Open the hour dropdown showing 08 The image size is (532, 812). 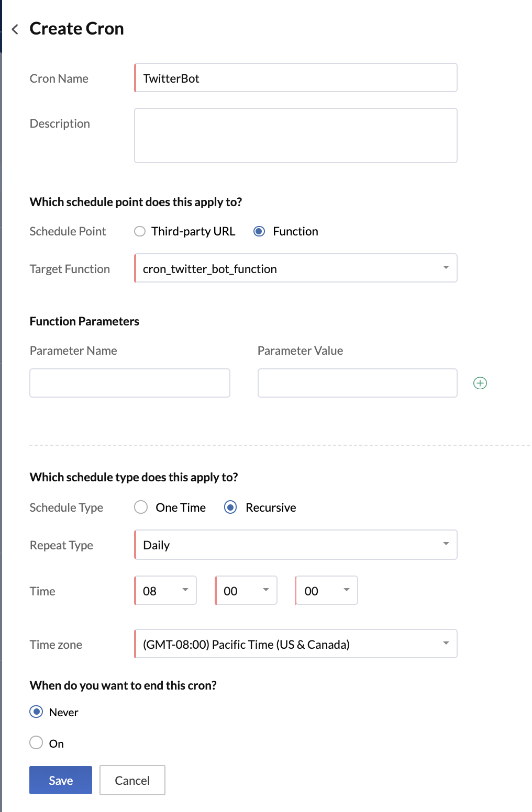point(165,590)
